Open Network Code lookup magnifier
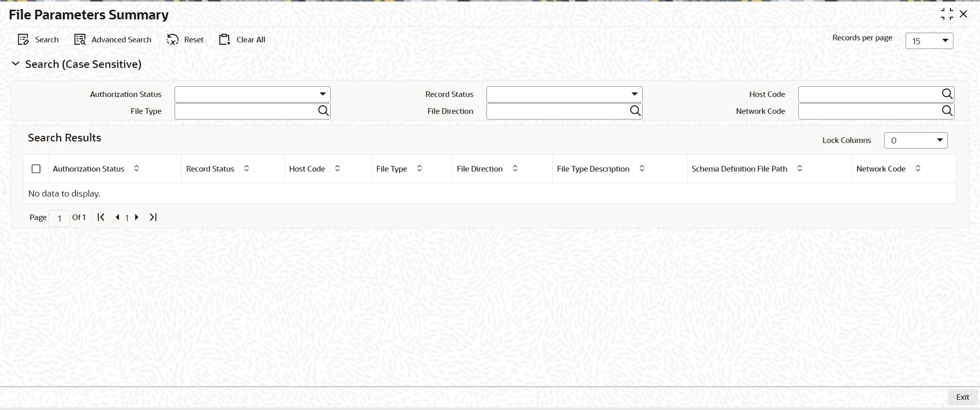This screenshot has width=980, height=410. 947,111
